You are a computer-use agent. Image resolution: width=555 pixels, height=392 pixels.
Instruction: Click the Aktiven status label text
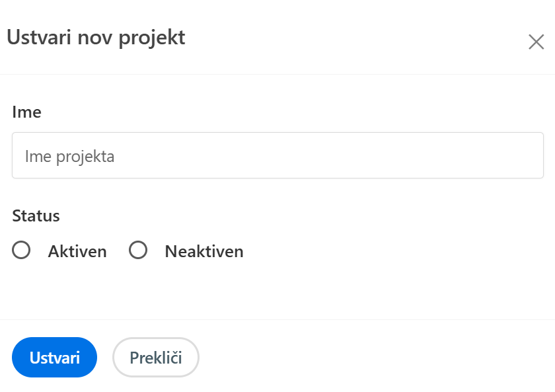[77, 251]
